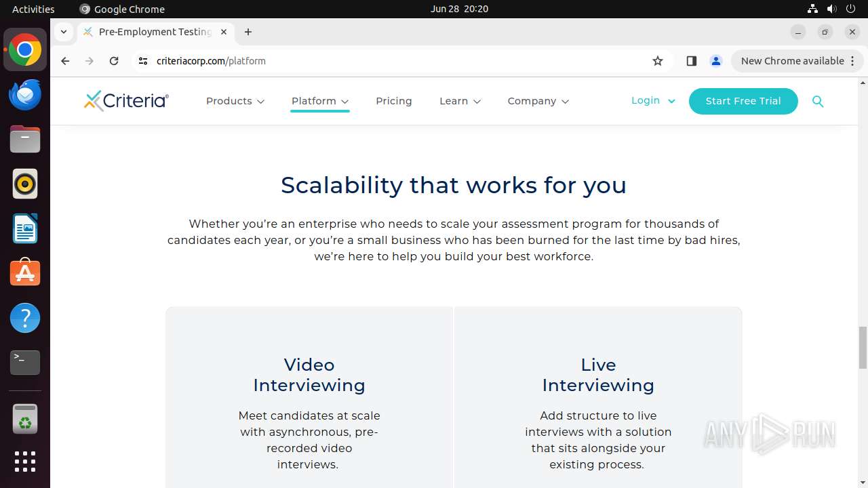The height and width of the screenshot is (488, 868).
Task: Click the Scalability that works for you heading
Action: 454,185
